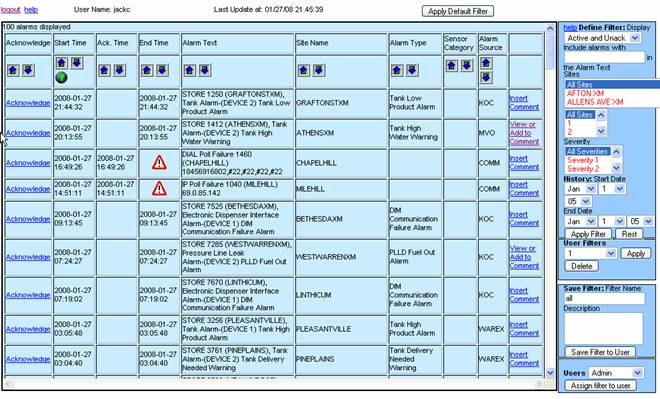Open Users dropdown showing Admin
This screenshot has height=399, width=660.
pyautogui.click(x=616, y=373)
